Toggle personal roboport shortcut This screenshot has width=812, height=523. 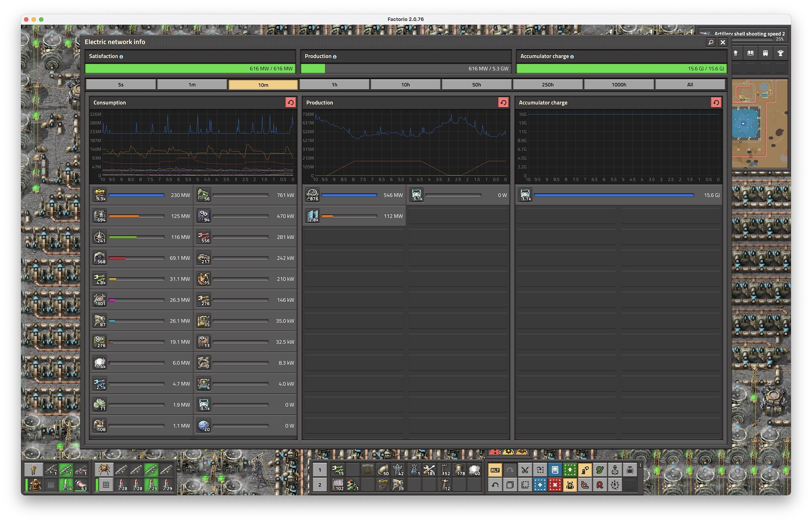pos(570,485)
